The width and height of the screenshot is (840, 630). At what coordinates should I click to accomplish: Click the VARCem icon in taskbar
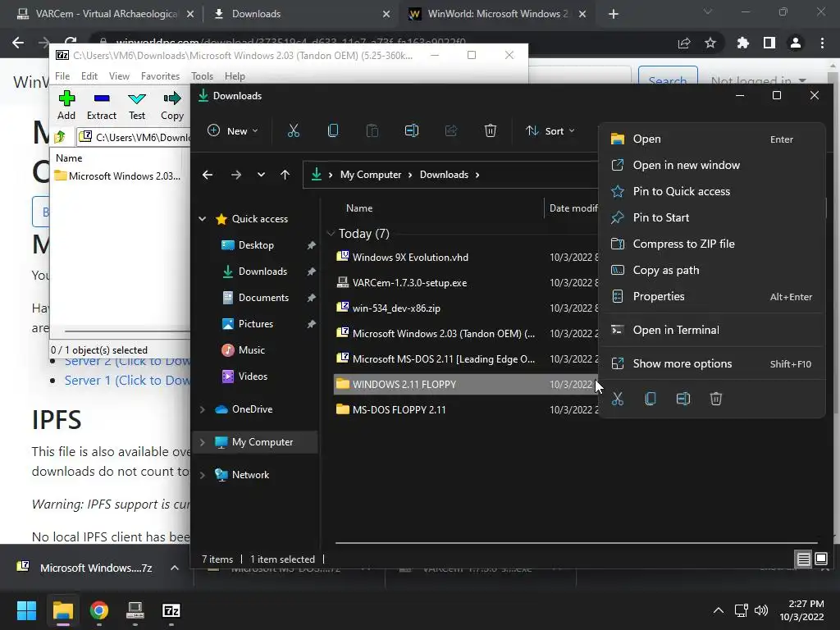click(x=135, y=610)
